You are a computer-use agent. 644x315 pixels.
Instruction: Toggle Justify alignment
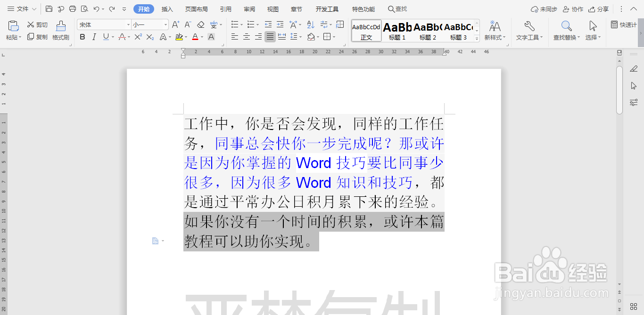270,37
